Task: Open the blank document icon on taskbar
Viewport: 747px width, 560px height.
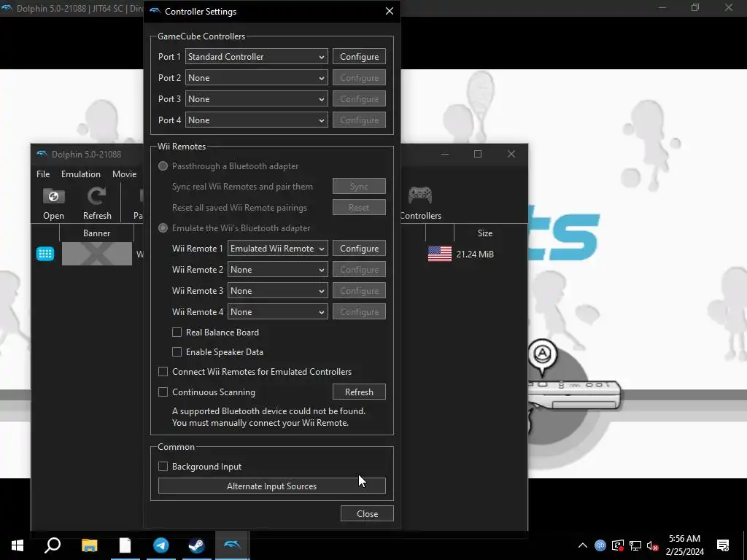Action: click(125, 545)
